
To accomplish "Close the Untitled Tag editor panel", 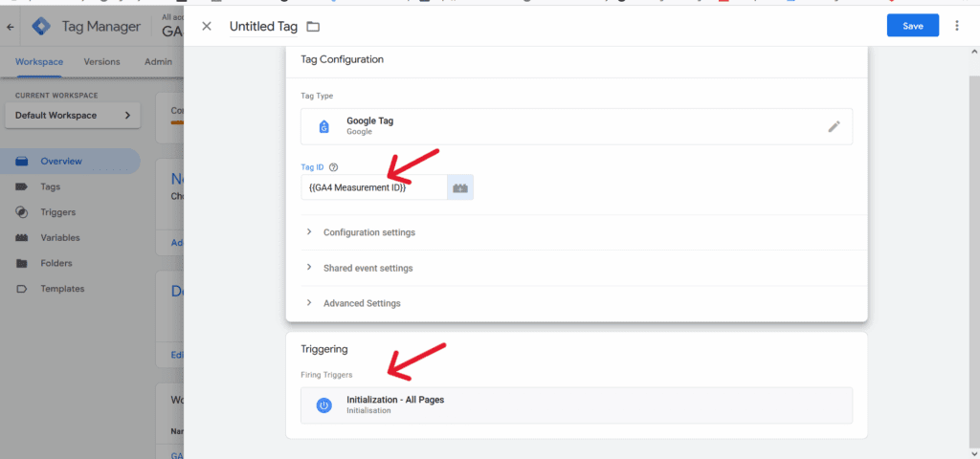I will tap(207, 26).
